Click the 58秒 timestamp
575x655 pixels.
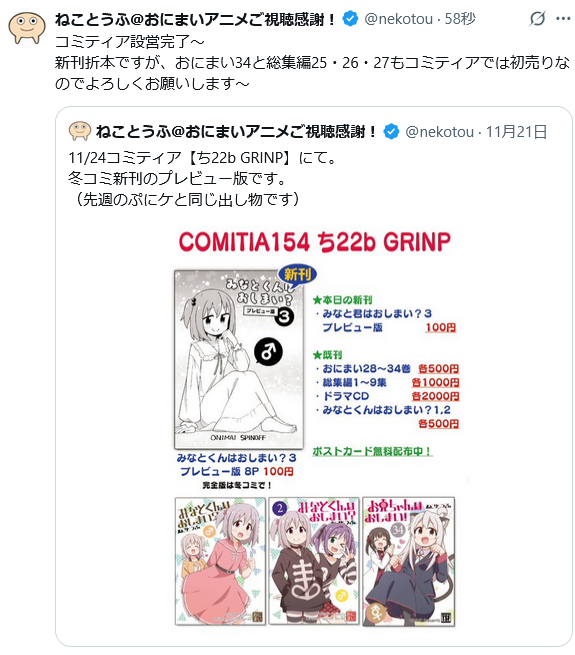click(460, 19)
